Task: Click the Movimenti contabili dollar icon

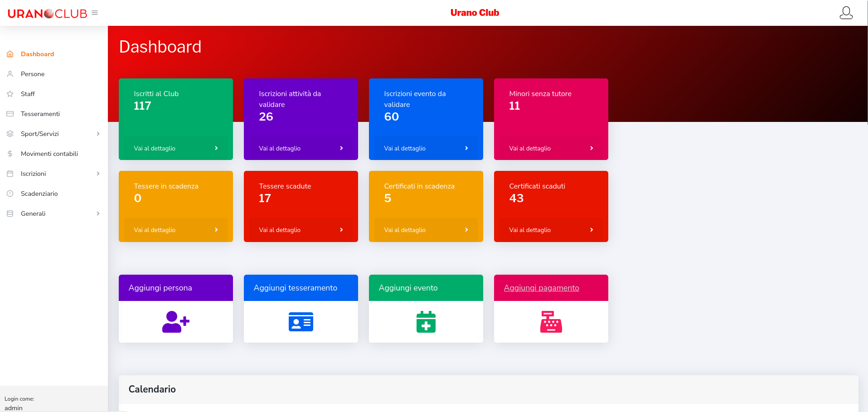Action: click(10, 154)
